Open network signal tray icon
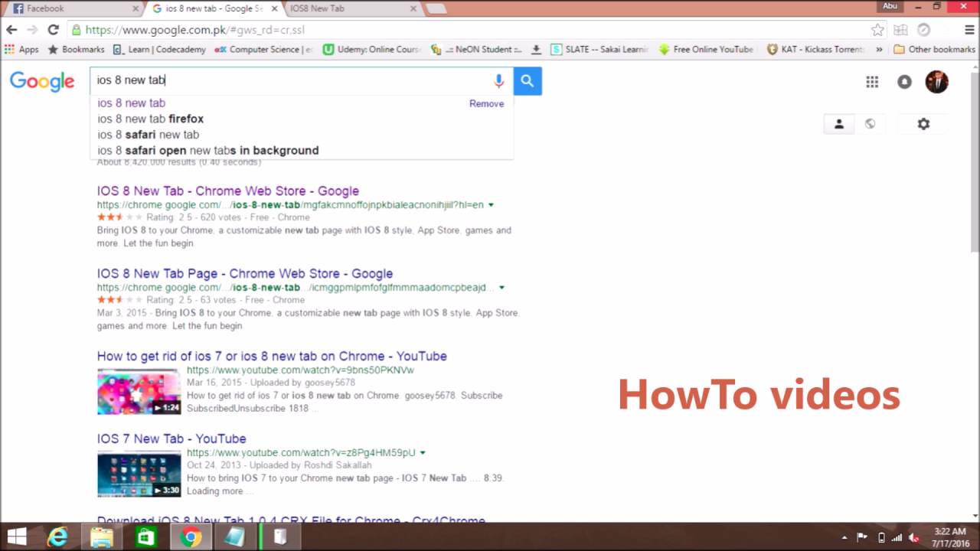This screenshot has height=551, width=980. [897, 537]
